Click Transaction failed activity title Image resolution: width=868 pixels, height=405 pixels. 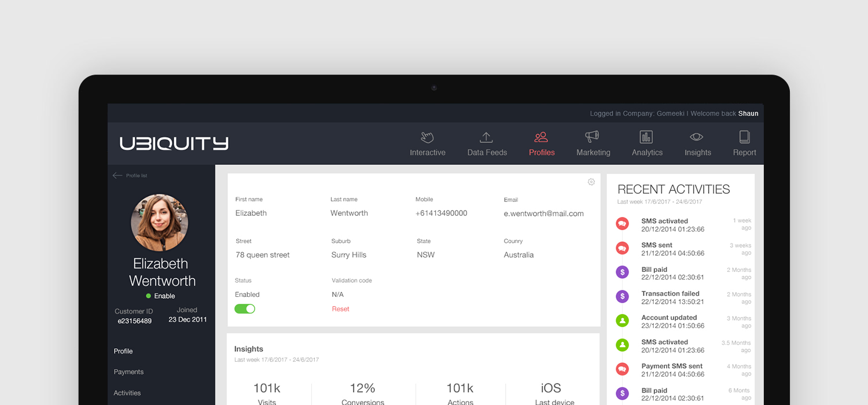click(670, 293)
